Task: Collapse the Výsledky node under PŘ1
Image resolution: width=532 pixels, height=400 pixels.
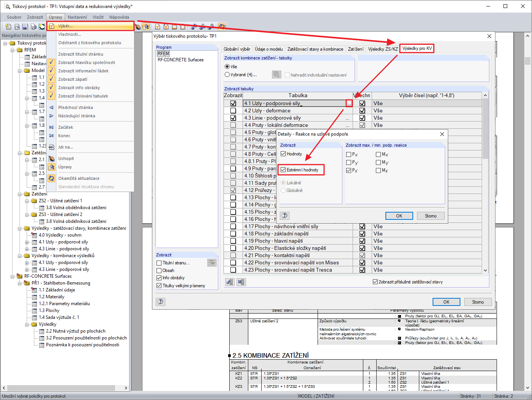Action: [x=27, y=324]
